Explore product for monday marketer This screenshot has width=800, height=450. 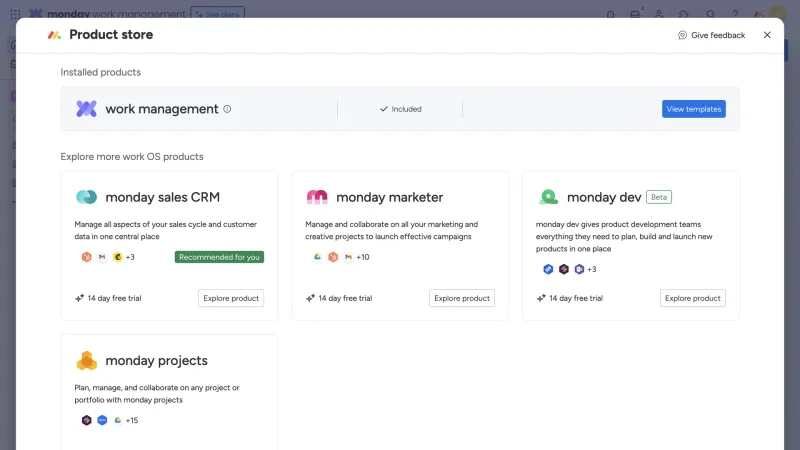pos(462,298)
